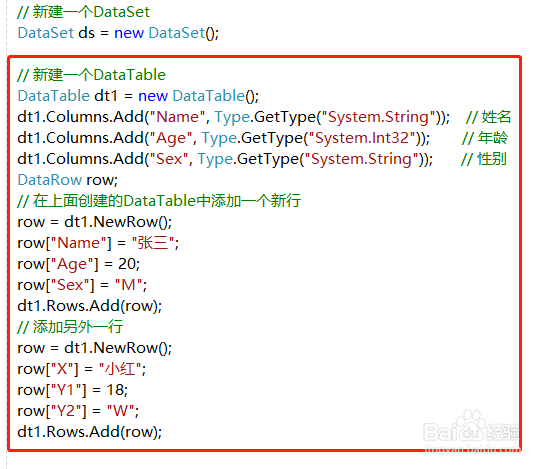
Task: Click the declaration "DataRow row;"
Action: (x=68, y=180)
